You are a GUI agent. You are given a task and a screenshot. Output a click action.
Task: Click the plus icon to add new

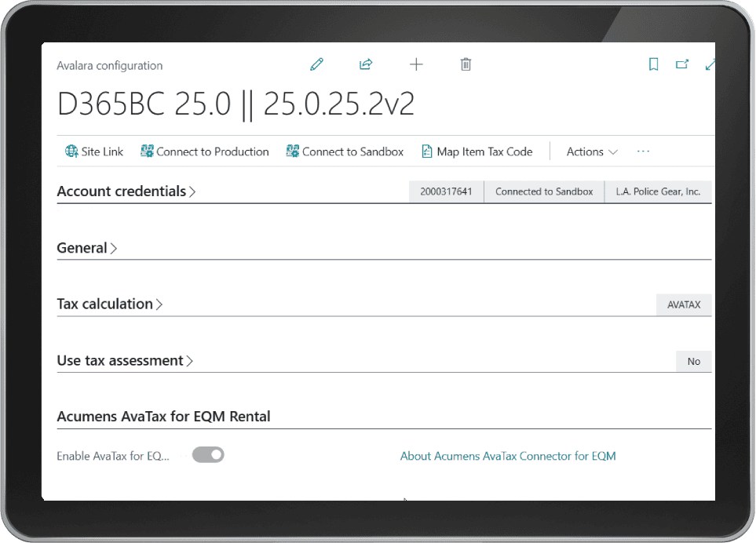[x=416, y=64]
